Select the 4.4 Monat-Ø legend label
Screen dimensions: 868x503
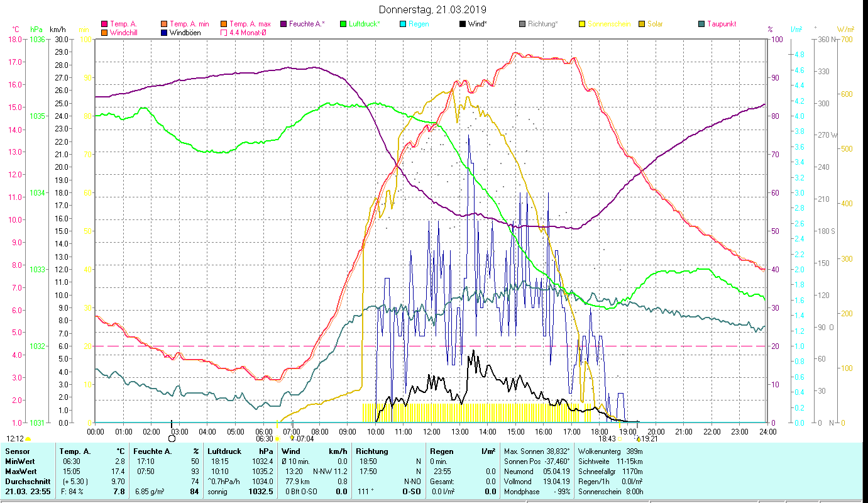point(248,33)
